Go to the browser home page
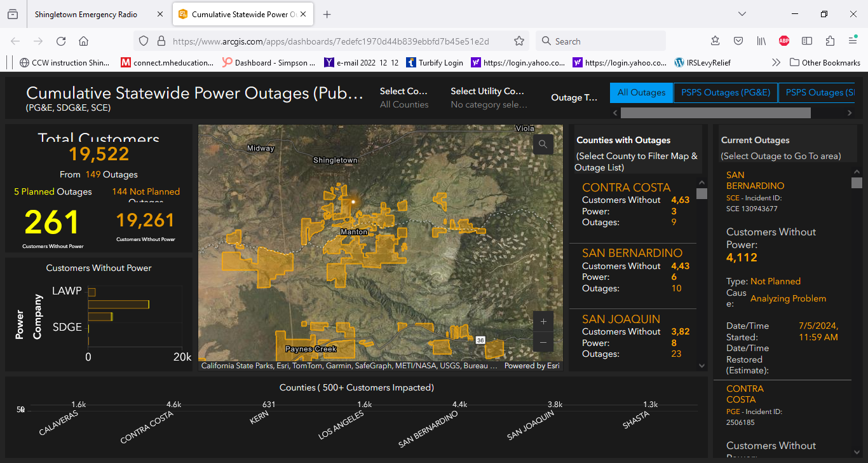 (x=83, y=41)
